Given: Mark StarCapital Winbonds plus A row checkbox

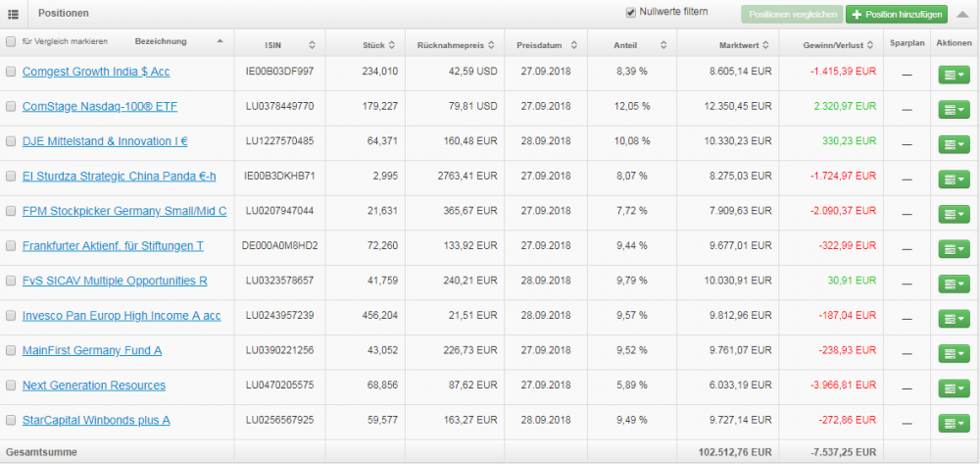Looking at the screenshot, I should coord(11,421).
